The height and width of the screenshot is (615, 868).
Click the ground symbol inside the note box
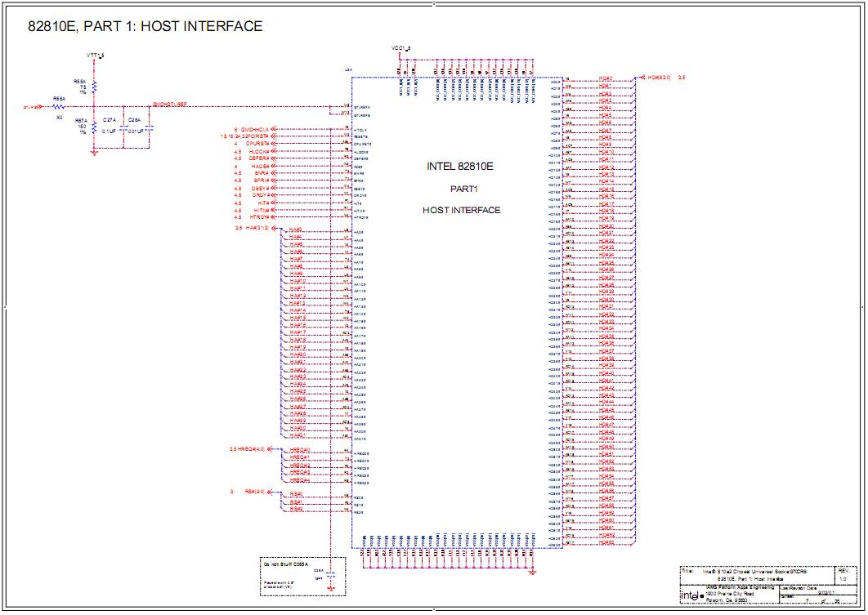[331, 589]
